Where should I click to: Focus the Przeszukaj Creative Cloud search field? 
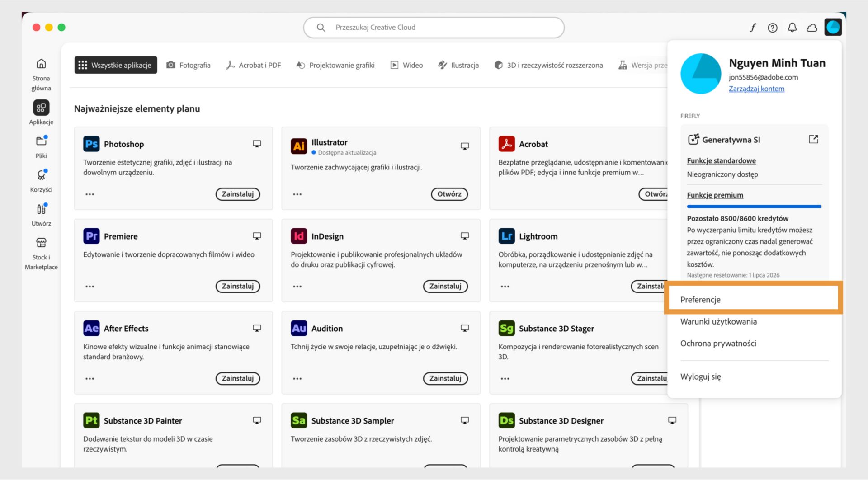point(434,28)
